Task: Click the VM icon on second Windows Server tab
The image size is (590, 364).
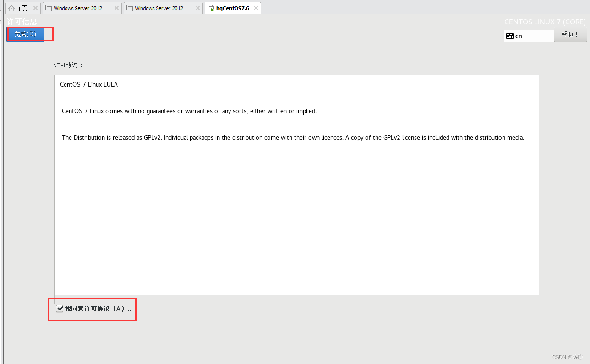Action: click(x=130, y=8)
